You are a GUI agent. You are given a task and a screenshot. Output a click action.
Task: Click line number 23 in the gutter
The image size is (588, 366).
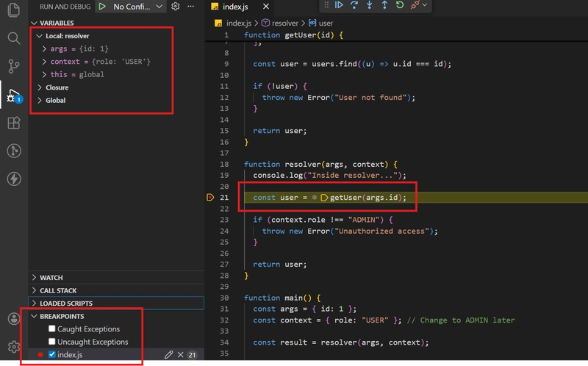tap(224, 220)
